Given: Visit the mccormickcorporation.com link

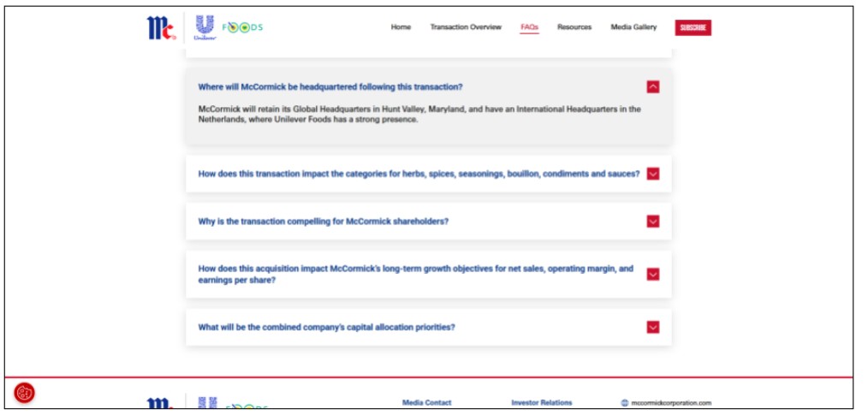Looking at the screenshot, I should click(x=671, y=403).
